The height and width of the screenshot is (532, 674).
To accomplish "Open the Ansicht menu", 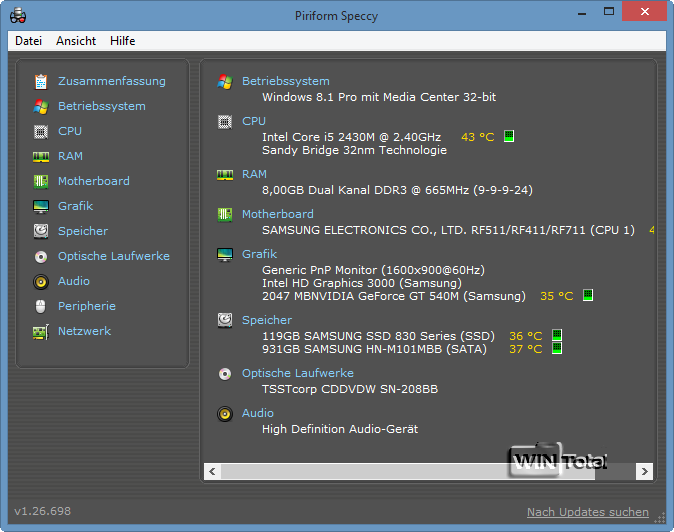I will point(76,41).
